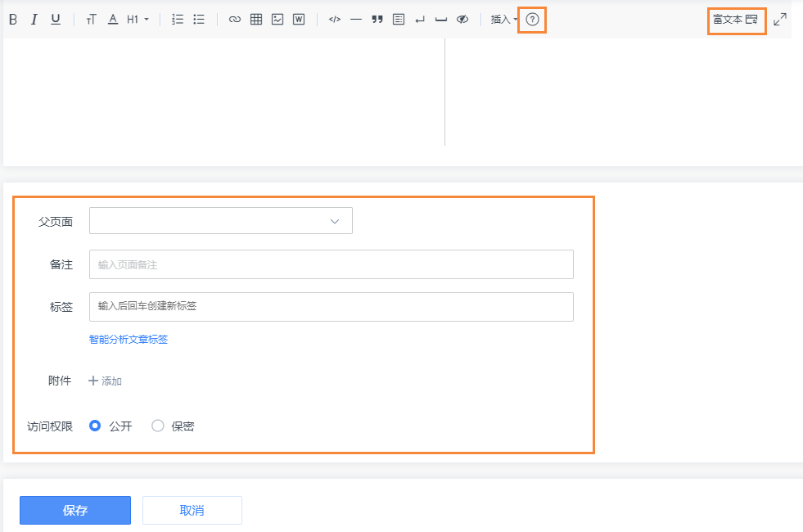This screenshot has height=532, width=803.
Task: Insert a code block
Action: click(335, 20)
